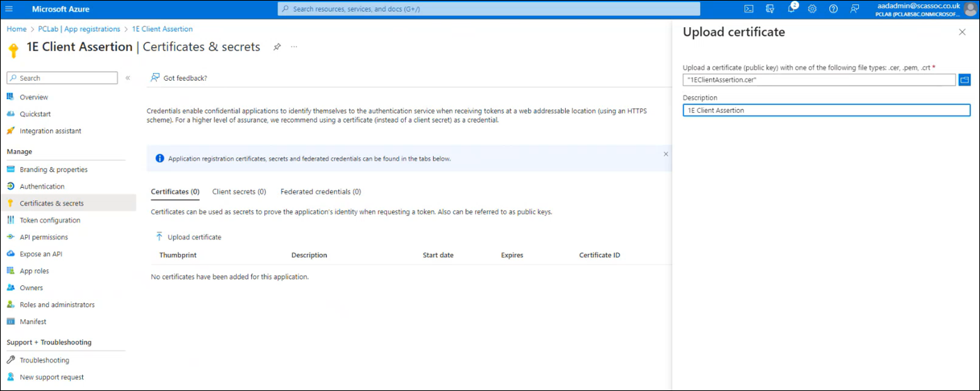
Task: Open the more options ellipsis menu
Action: (x=294, y=47)
